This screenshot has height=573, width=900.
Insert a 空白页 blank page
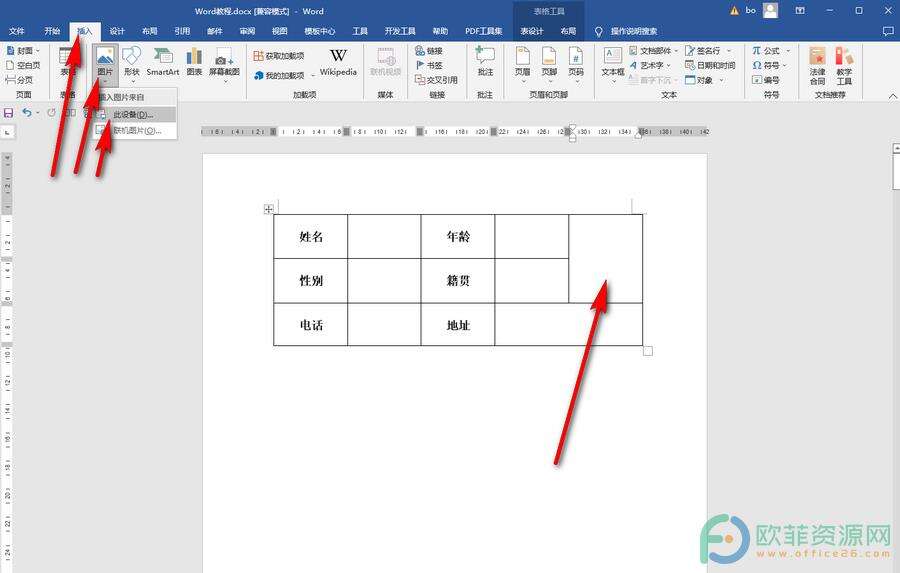coord(23,65)
